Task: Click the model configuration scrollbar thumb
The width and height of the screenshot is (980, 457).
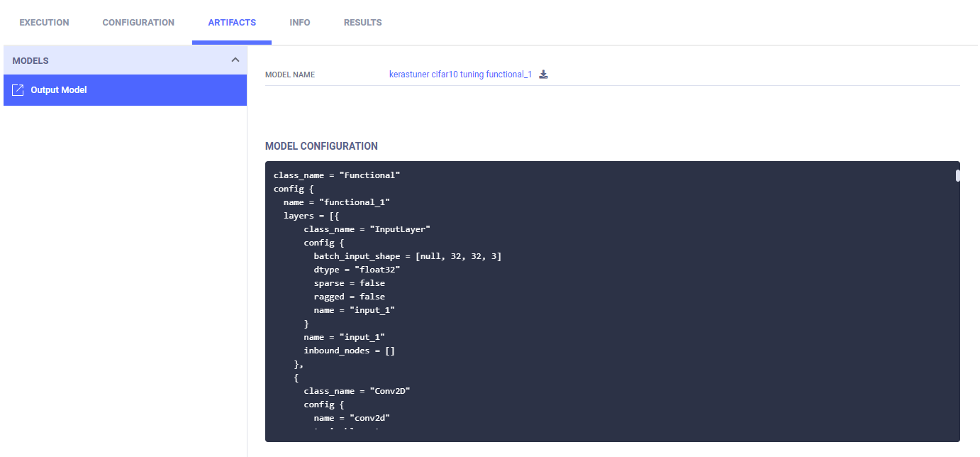Action: (957, 175)
